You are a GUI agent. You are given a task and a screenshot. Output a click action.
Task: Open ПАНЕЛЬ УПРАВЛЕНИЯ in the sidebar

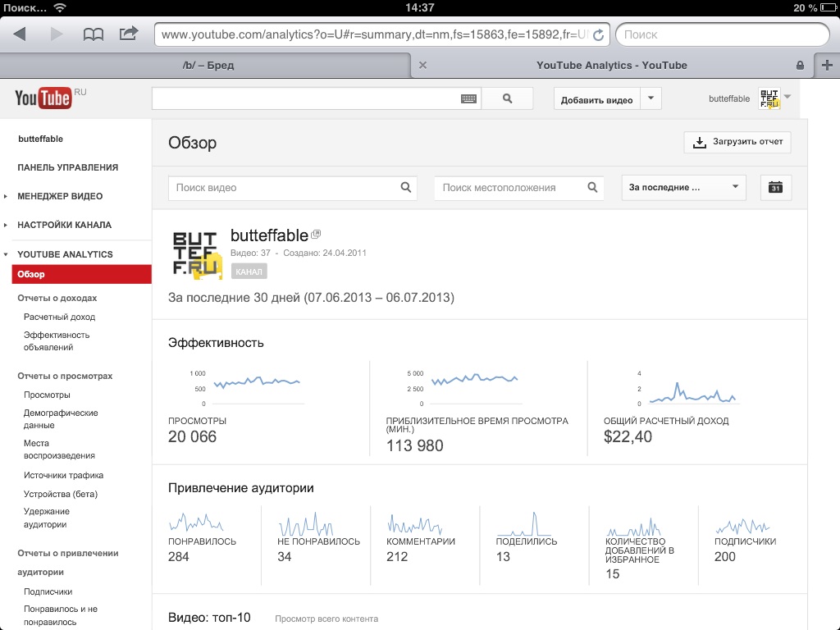coord(67,167)
